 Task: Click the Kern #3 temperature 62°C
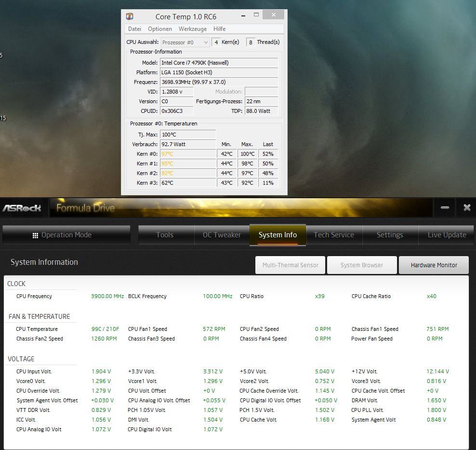[188, 183]
